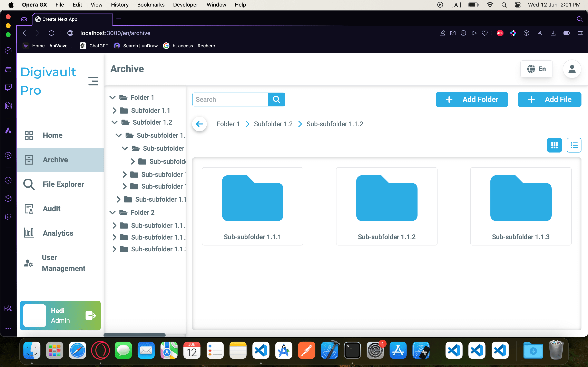
Task: Open the En language dropdown
Action: (x=537, y=69)
